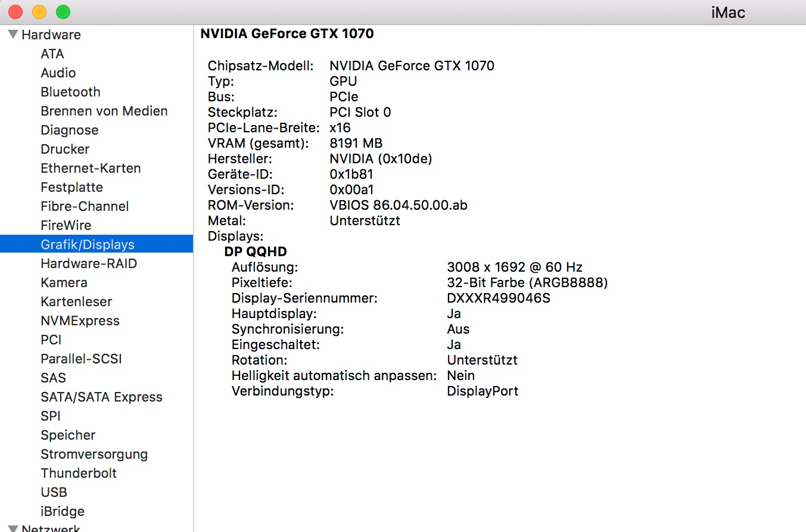Open the Thunderbolt entry
This screenshot has height=532, width=806.
79,473
